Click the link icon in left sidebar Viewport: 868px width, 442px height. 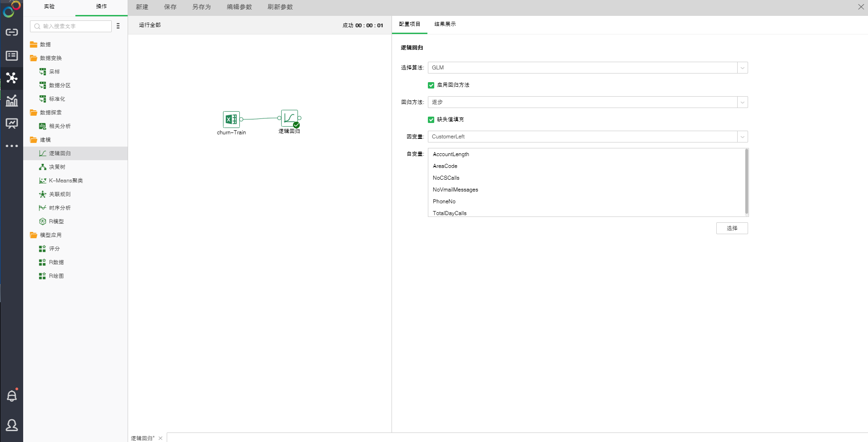tap(12, 32)
